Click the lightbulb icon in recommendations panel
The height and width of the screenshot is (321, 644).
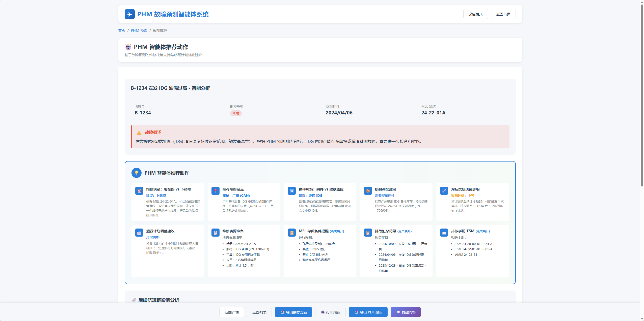click(x=136, y=173)
